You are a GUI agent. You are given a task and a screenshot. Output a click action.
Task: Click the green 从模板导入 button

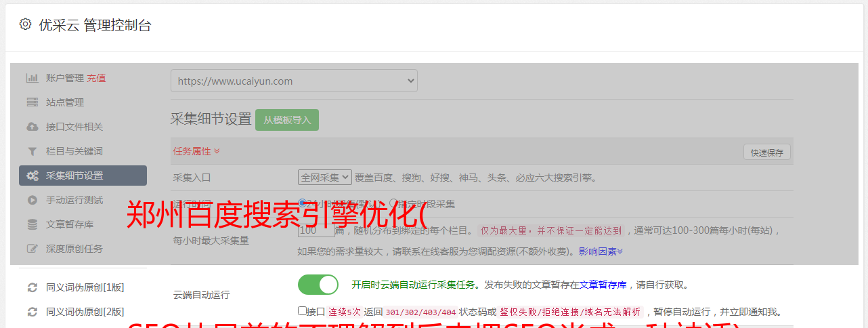tap(287, 120)
